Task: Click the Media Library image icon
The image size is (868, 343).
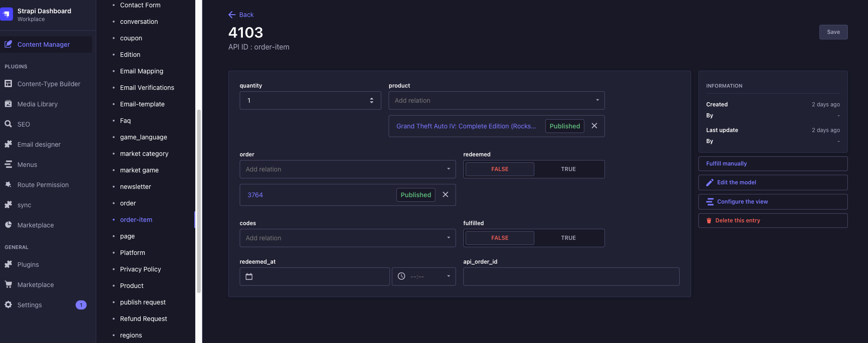Action: 8,104
